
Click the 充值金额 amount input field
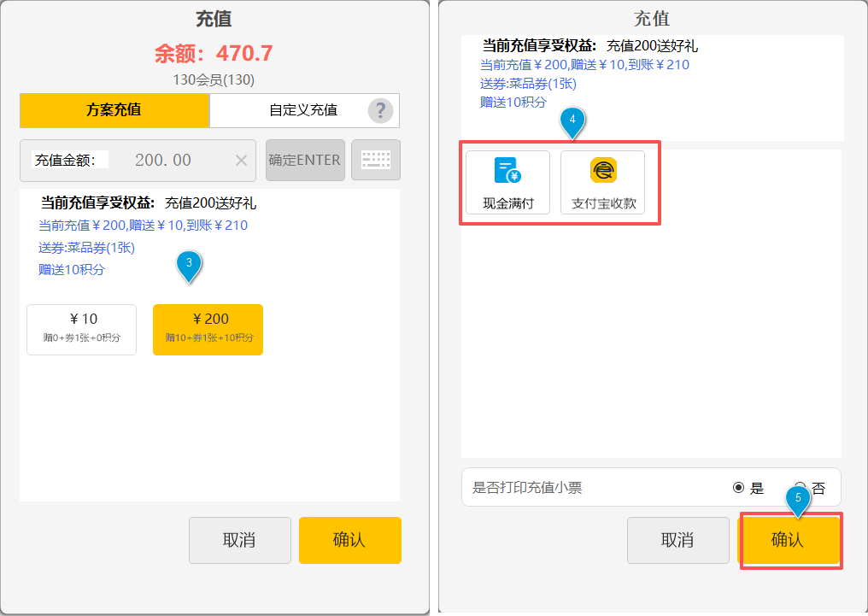(162, 161)
